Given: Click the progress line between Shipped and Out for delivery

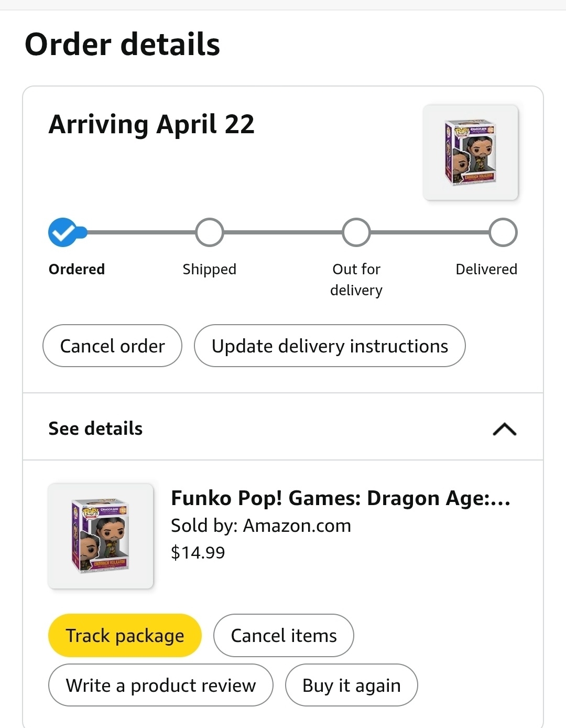Looking at the screenshot, I should point(283,232).
